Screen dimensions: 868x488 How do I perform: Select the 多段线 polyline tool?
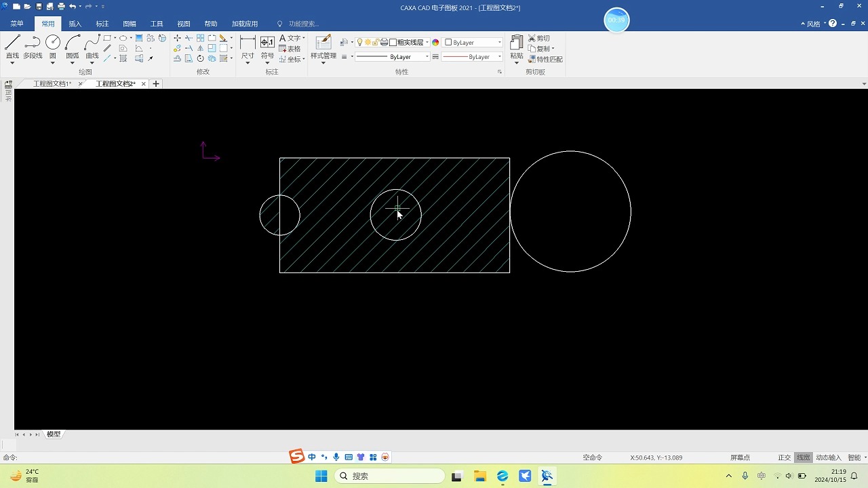point(33,47)
